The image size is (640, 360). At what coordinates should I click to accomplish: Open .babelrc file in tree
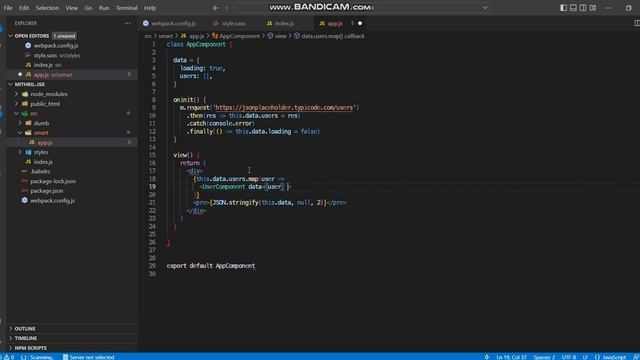pyautogui.click(x=40, y=171)
